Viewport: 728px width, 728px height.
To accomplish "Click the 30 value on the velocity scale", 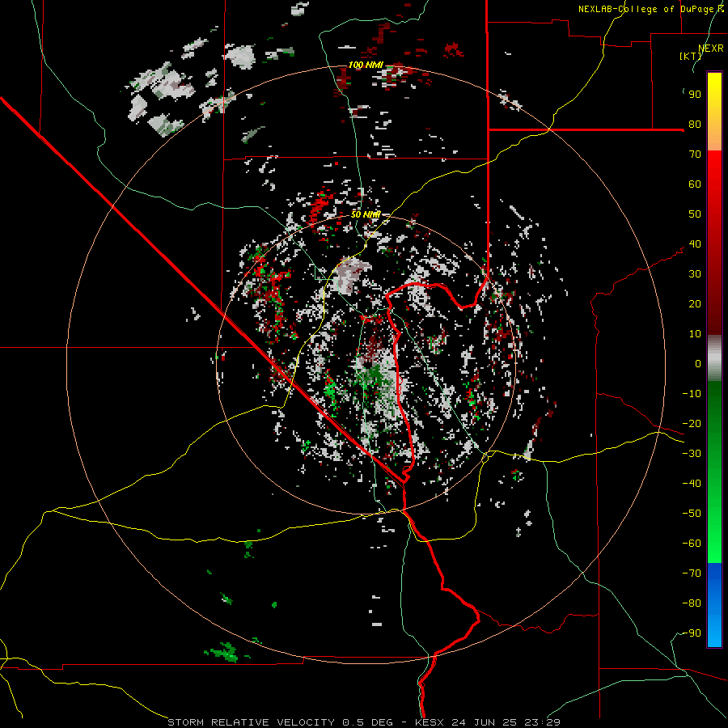I will tap(695, 274).
